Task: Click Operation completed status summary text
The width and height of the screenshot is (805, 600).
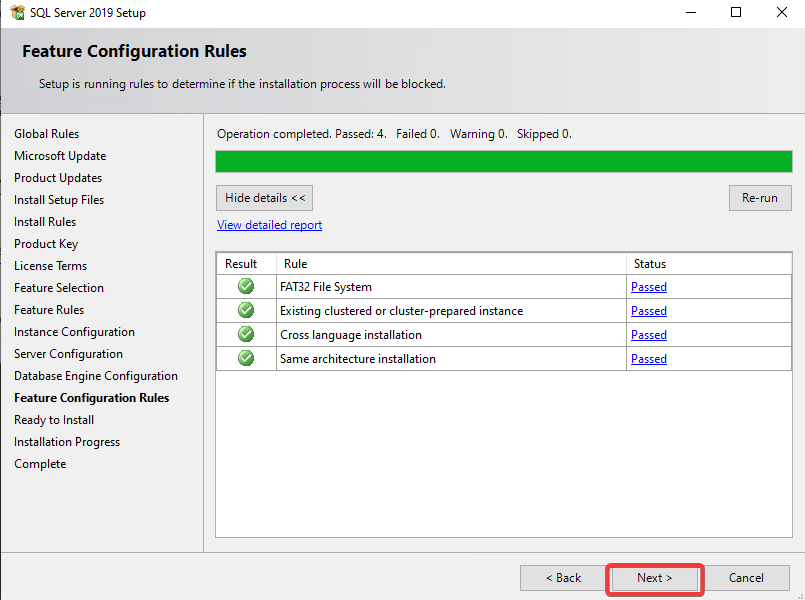Action: click(x=394, y=134)
